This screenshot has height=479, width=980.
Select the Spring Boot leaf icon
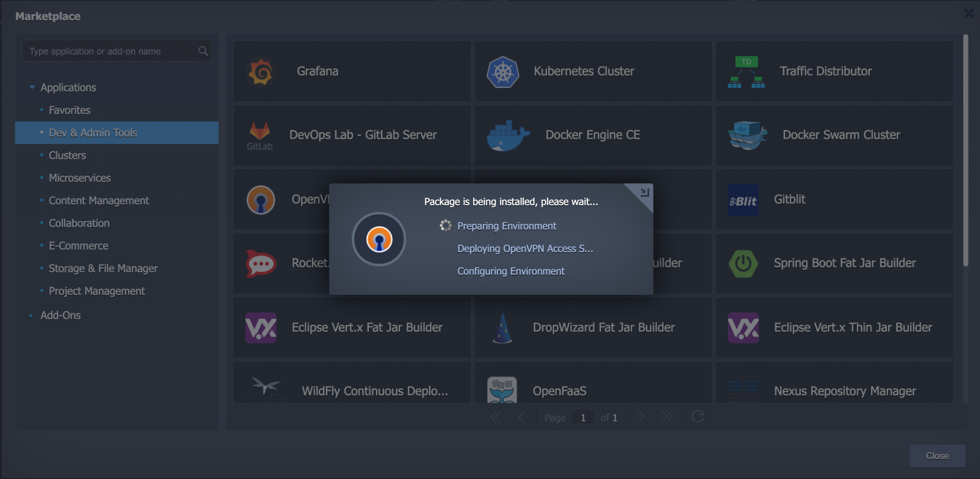point(743,263)
